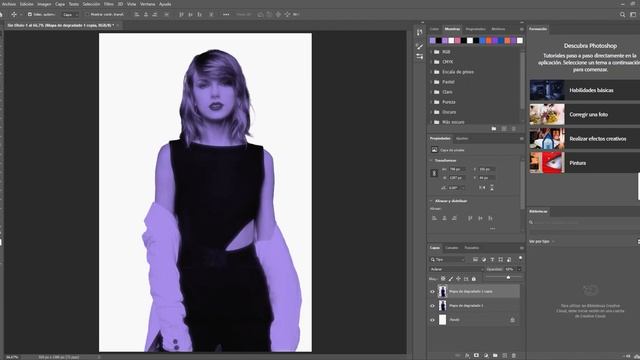Delete layer trash icon at Capas bottom

pyautogui.click(x=514, y=356)
